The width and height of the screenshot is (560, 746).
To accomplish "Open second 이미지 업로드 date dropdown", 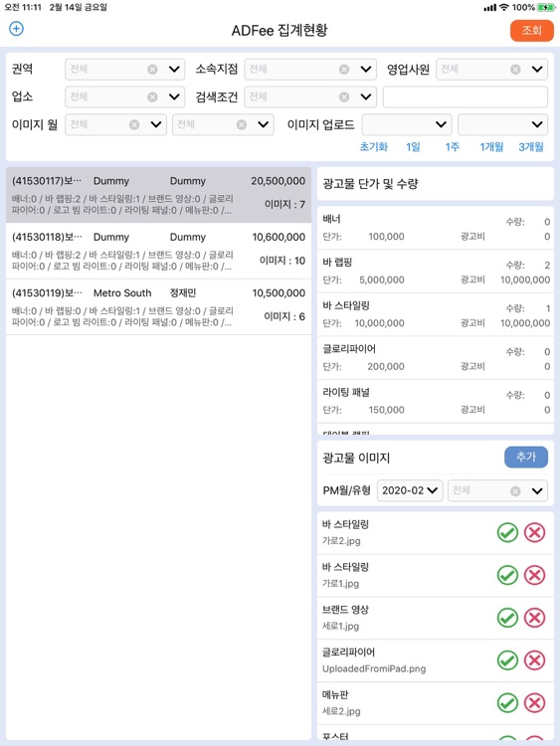I will tap(502, 124).
